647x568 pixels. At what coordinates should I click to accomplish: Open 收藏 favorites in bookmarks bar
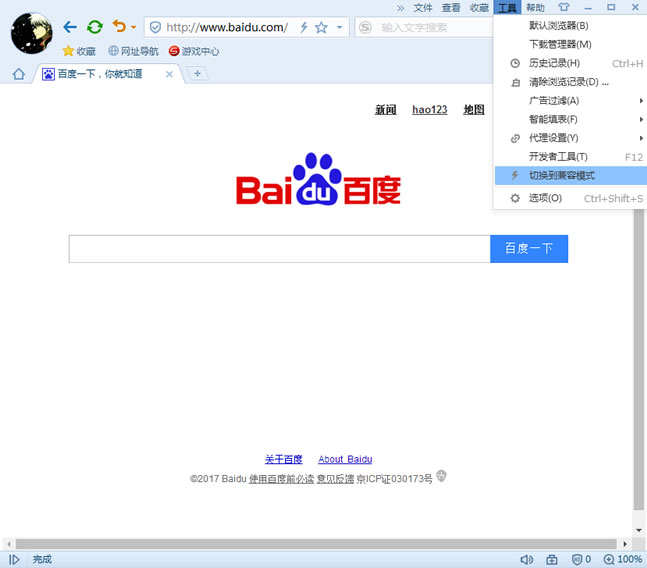(79, 51)
